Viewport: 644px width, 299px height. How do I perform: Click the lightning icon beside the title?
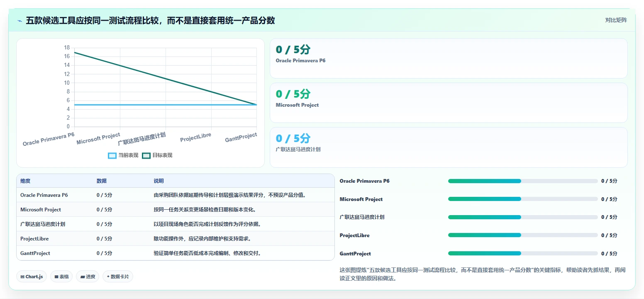click(20, 21)
